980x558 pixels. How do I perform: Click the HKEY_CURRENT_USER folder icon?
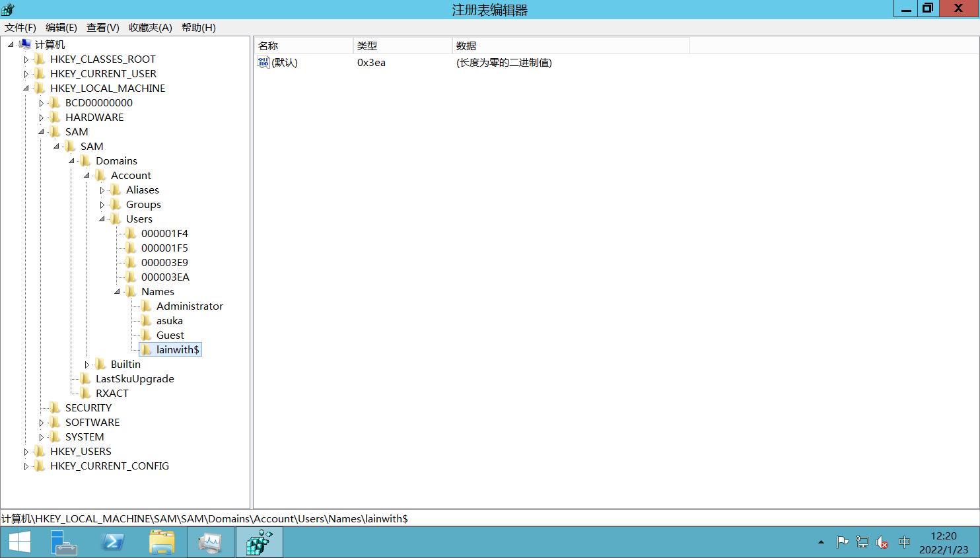pyautogui.click(x=40, y=73)
